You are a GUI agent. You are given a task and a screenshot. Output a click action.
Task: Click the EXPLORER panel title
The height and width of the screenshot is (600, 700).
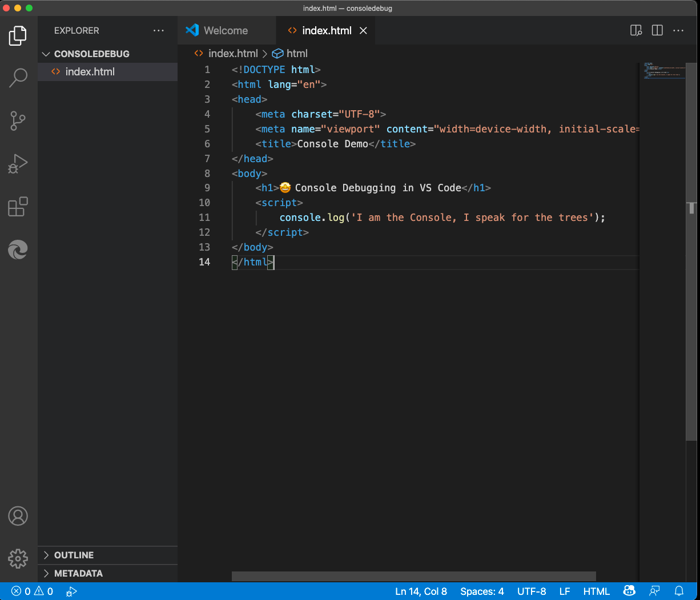click(x=77, y=30)
